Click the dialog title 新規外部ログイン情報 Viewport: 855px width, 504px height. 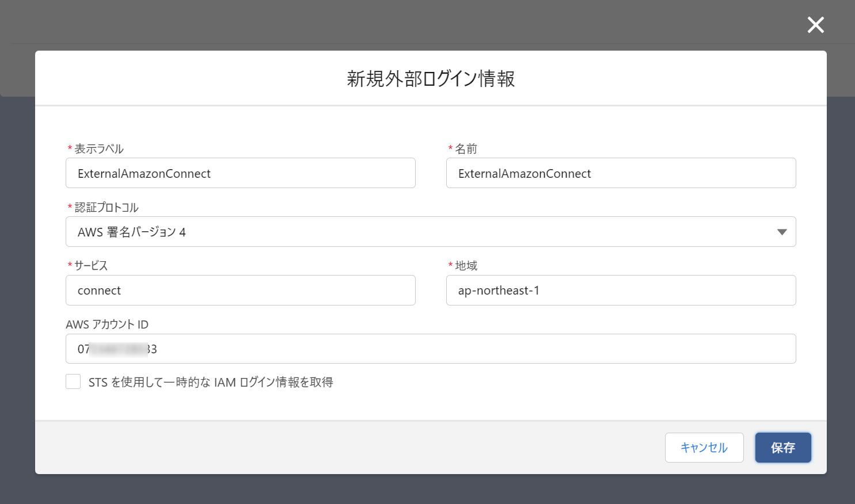[x=431, y=79]
